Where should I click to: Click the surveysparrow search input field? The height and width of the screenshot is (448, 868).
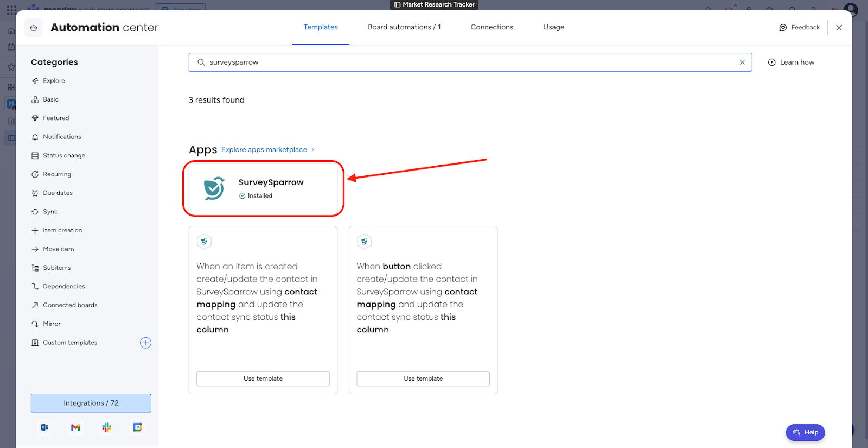(x=467, y=62)
